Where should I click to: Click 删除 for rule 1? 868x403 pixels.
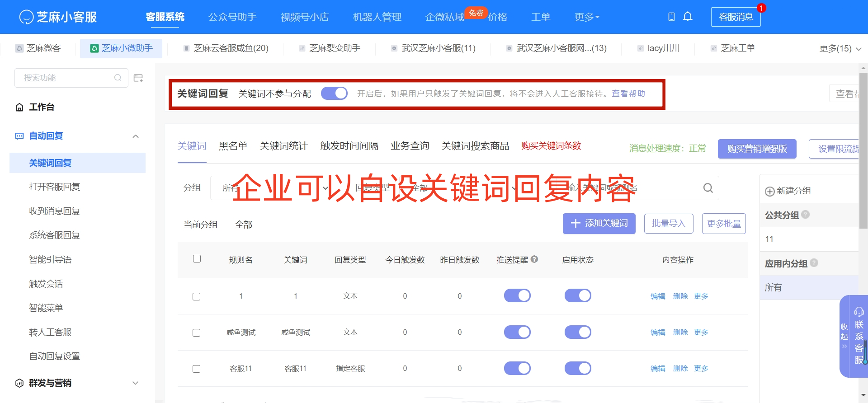[680, 296]
